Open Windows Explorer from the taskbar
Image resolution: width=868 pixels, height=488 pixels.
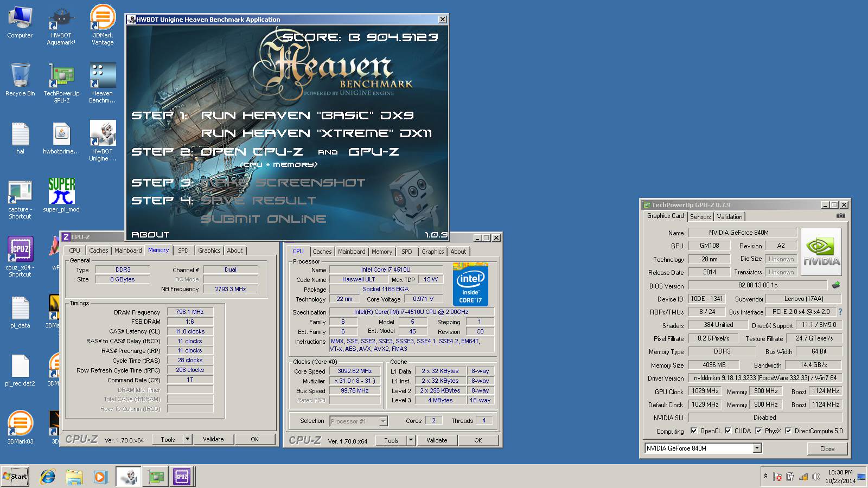(74, 477)
